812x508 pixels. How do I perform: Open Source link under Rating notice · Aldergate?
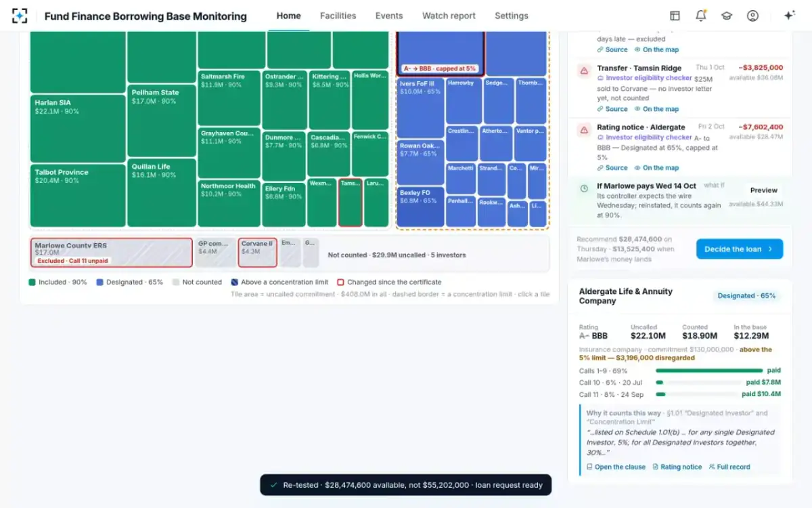612,168
